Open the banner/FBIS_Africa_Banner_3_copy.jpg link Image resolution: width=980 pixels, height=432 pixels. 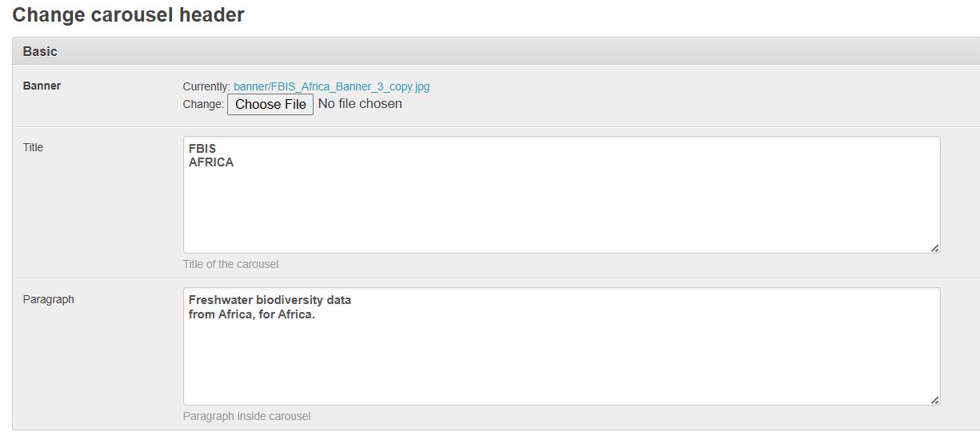(331, 86)
